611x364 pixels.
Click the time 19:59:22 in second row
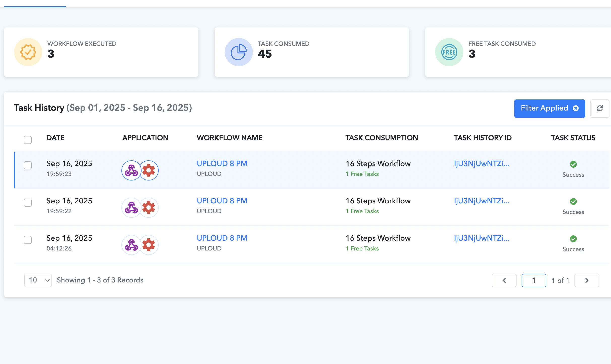[59, 211]
